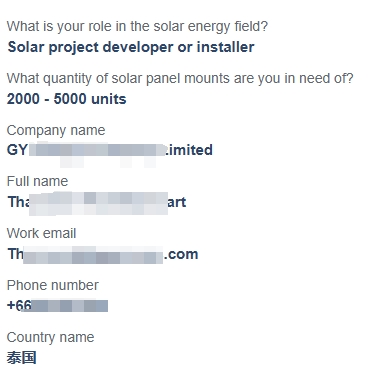Click the GY prefix of the company name

17,150
